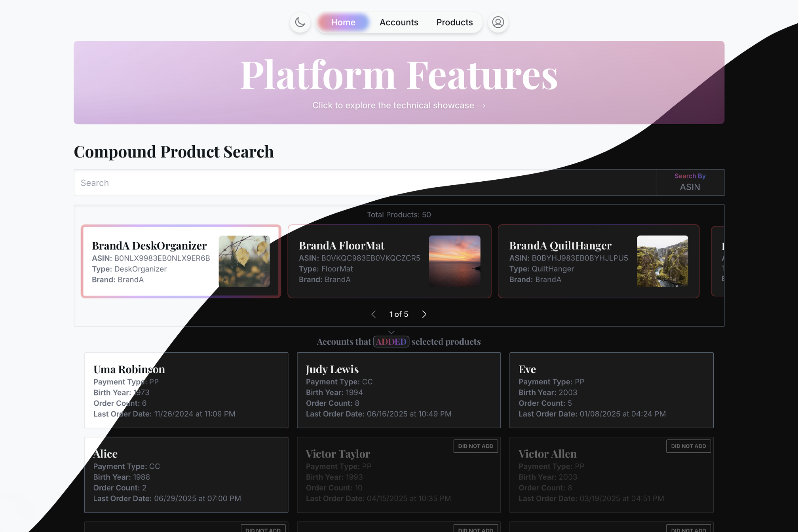
Task: Click DID NOT ADD badge on Victor Allen
Action: coord(688,446)
